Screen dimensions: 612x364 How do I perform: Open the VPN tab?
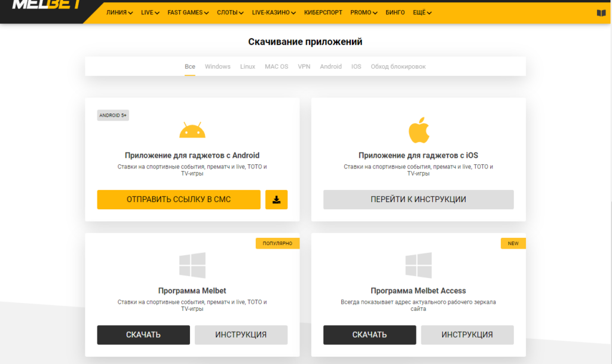pos(304,67)
